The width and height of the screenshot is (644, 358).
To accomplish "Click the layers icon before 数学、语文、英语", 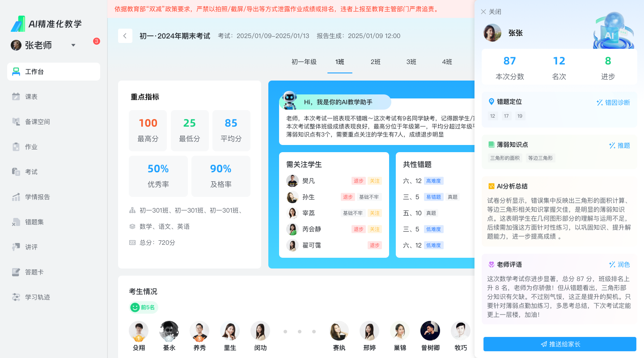I will coord(132,226).
